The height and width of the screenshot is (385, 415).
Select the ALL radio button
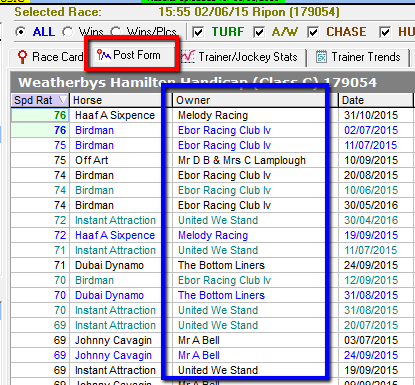[21, 32]
